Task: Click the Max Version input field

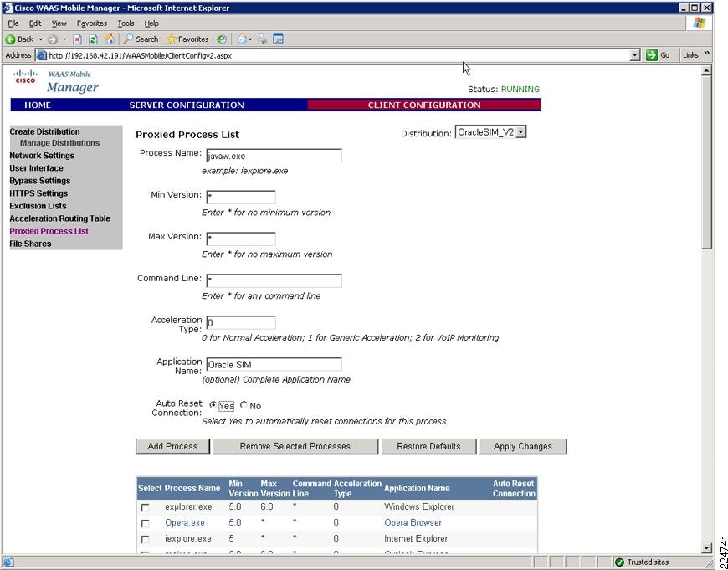Action: click(x=240, y=239)
